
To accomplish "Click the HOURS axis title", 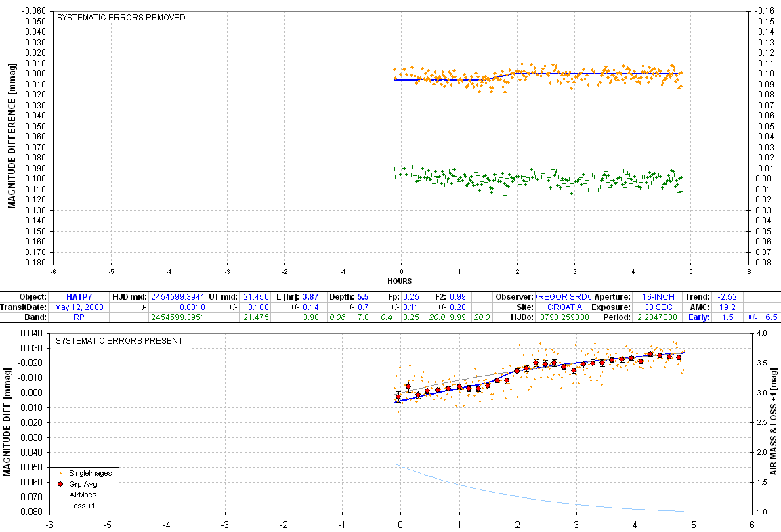I will [400, 281].
